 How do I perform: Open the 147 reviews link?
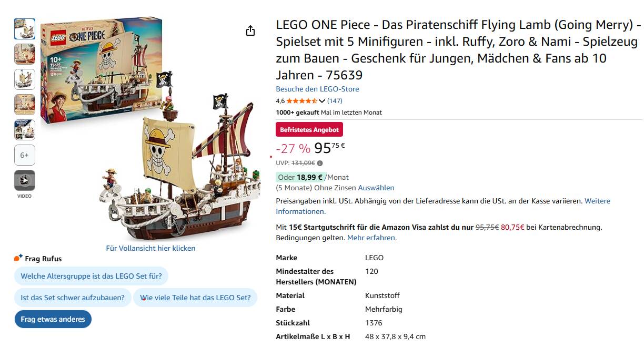point(335,101)
